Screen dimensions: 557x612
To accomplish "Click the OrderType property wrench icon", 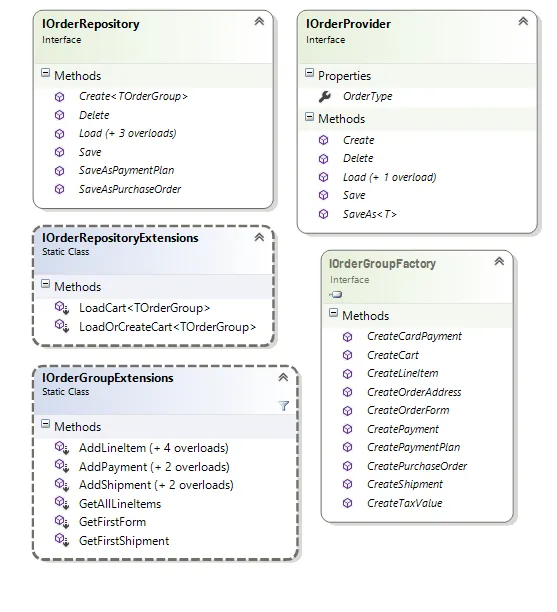I will (x=325, y=96).
